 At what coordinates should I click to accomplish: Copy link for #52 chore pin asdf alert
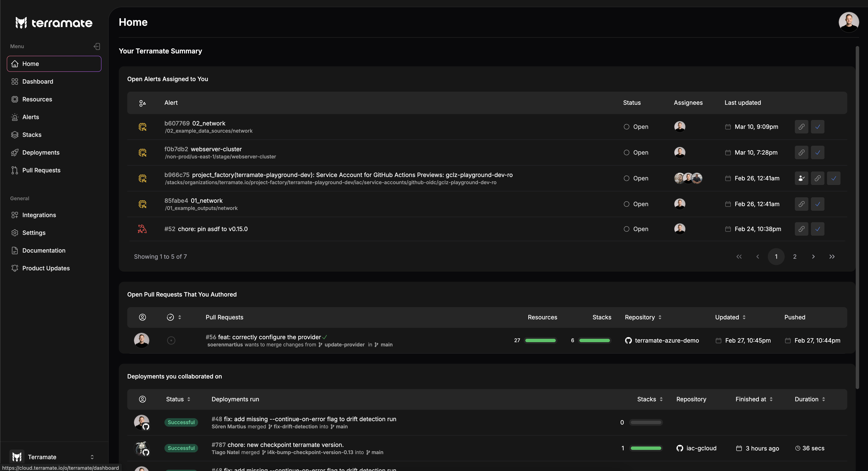tap(801, 229)
